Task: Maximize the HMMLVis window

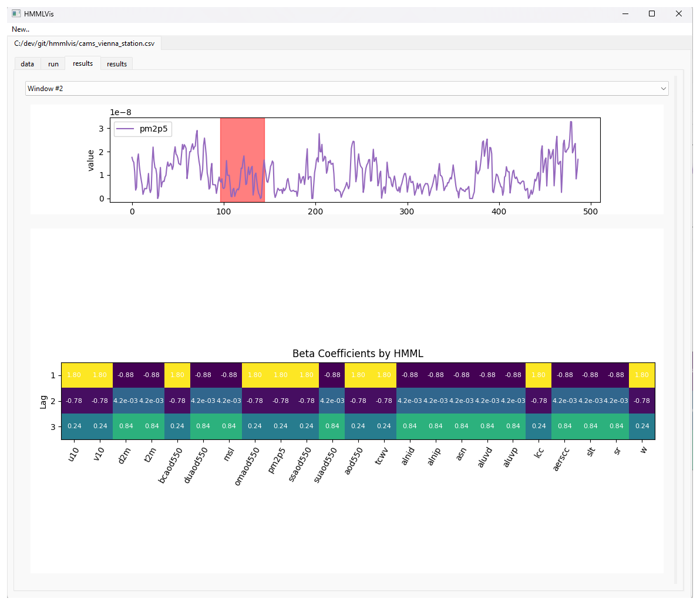Action: pyautogui.click(x=652, y=14)
